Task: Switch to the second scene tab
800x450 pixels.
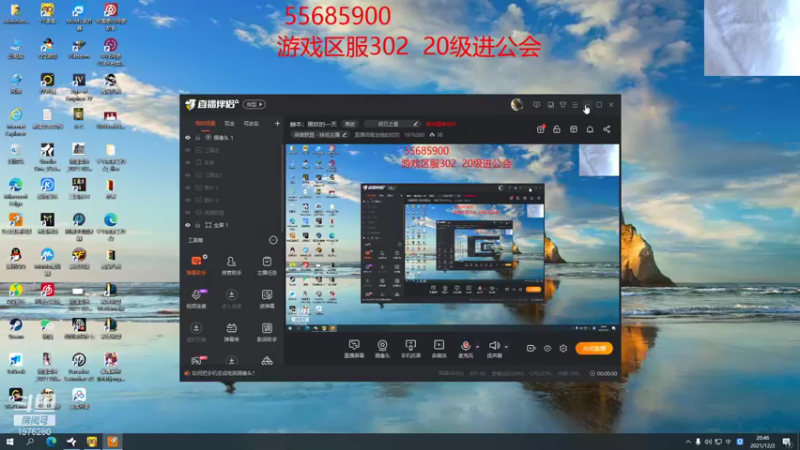Action: (230, 123)
